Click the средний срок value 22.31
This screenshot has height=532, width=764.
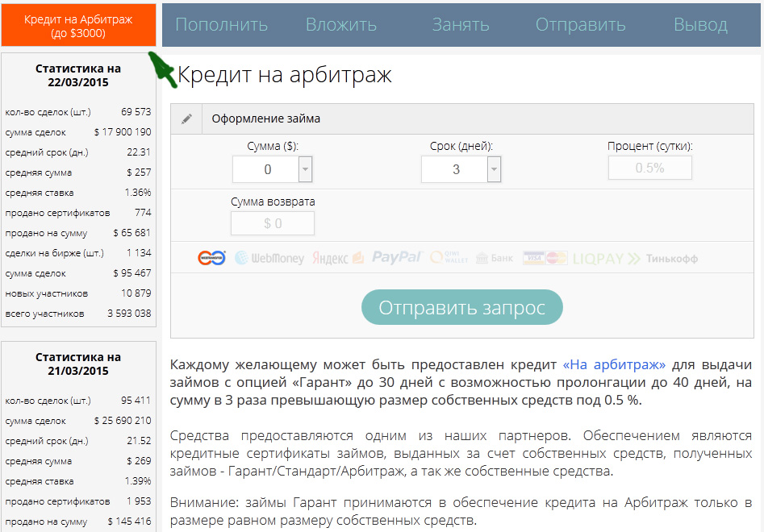coord(139,152)
